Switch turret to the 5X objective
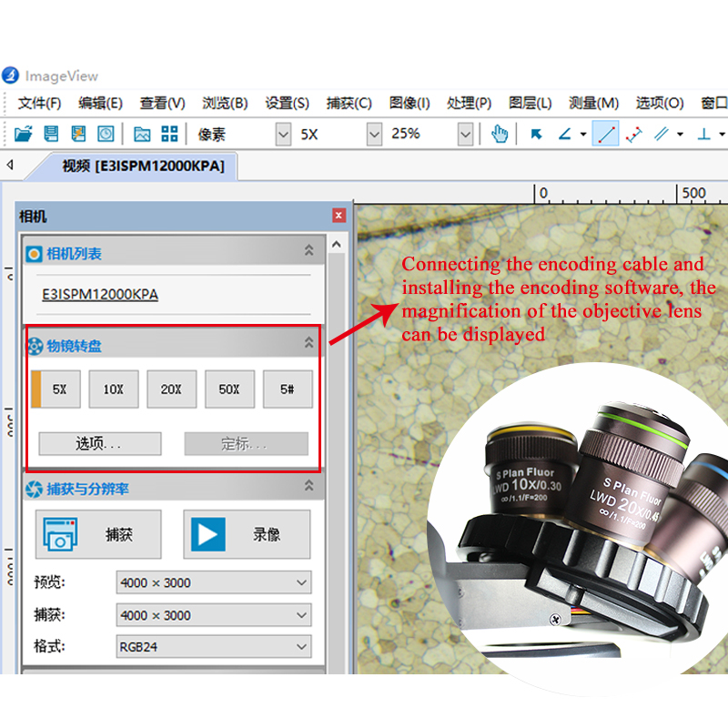This screenshot has width=728, height=728. [56, 389]
